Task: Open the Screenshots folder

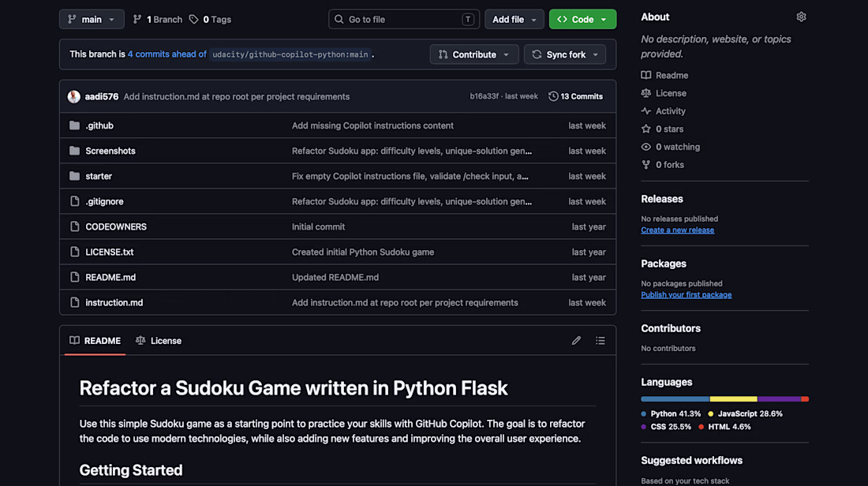Action: 110,151
